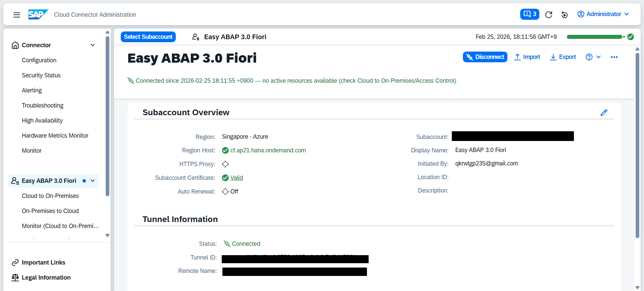Click the Import button

coord(527,57)
